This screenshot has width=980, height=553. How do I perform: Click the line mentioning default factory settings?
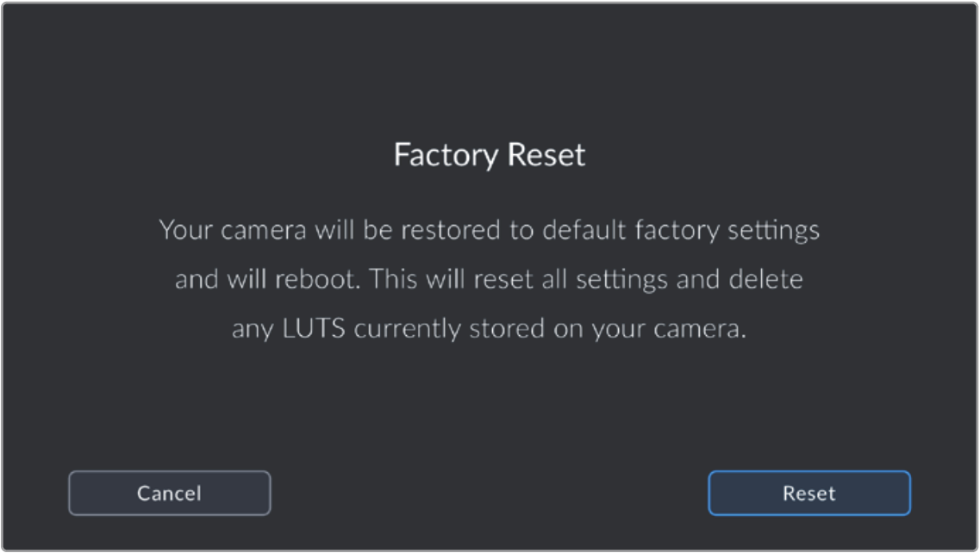[x=490, y=231]
